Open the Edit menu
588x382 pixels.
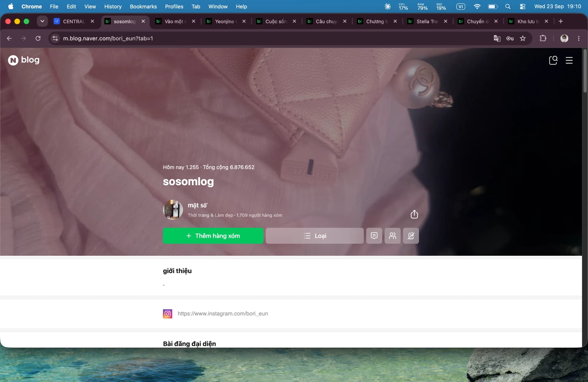tap(71, 6)
